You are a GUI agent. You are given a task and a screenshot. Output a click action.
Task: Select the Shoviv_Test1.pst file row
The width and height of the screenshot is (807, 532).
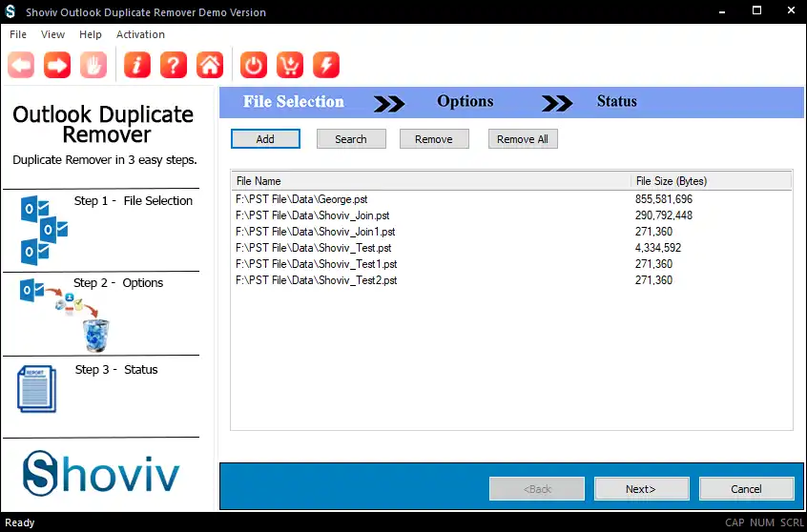click(x=511, y=264)
